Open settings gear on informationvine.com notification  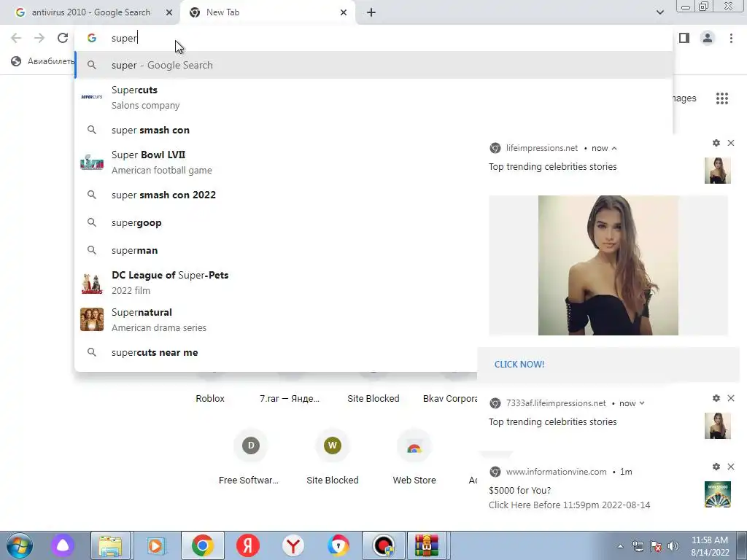tap(716, 467)
